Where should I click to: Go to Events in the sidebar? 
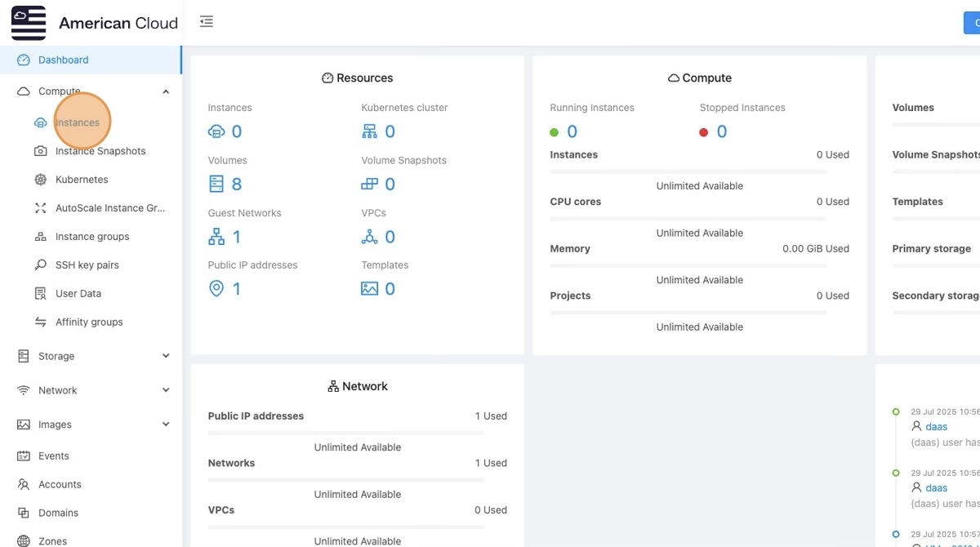(x=53, y=456)
